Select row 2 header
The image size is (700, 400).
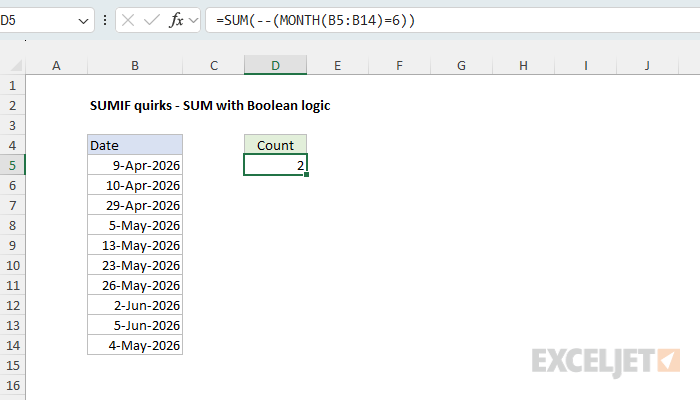click(12, 105)
